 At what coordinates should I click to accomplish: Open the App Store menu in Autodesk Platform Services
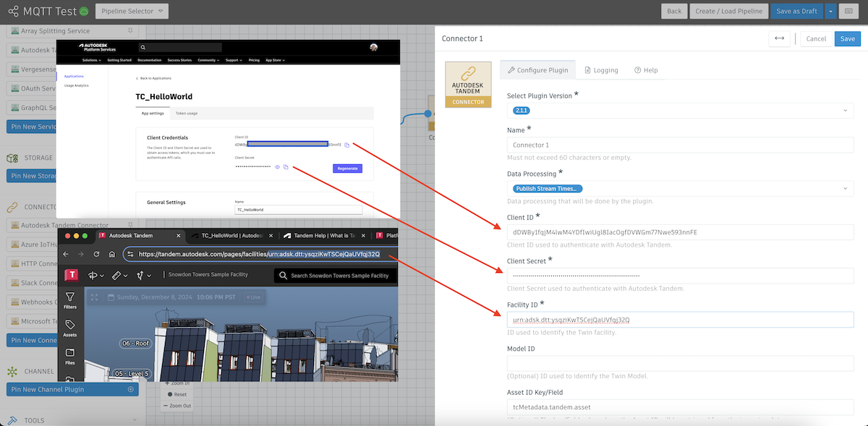275,60
